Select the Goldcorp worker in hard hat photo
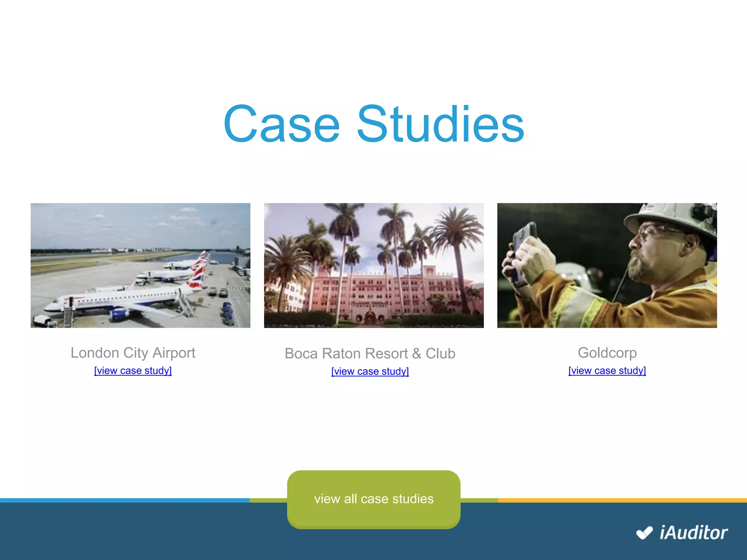747x560 pixels. (607, 265)
